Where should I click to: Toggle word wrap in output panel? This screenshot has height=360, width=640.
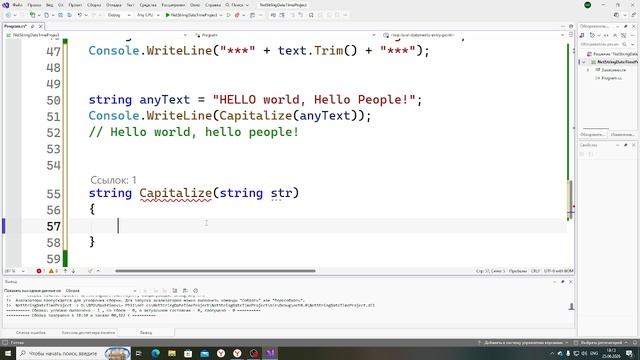185,291
